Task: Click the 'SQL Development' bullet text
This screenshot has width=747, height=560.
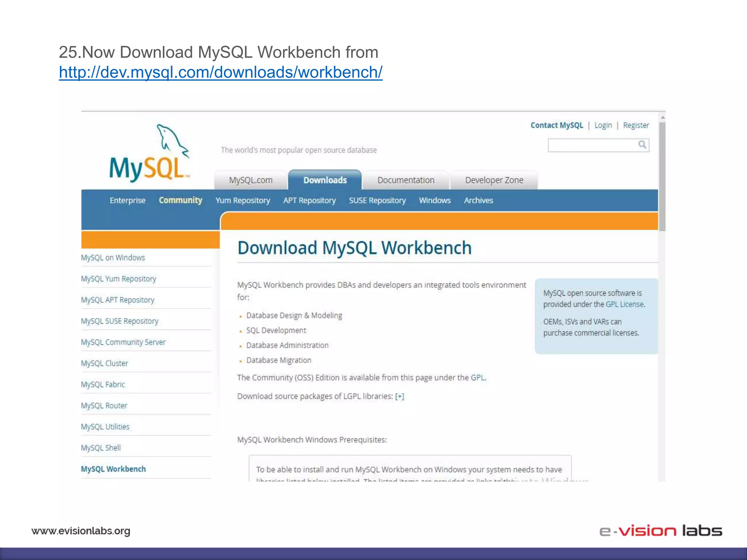Action: click(276, 331)
